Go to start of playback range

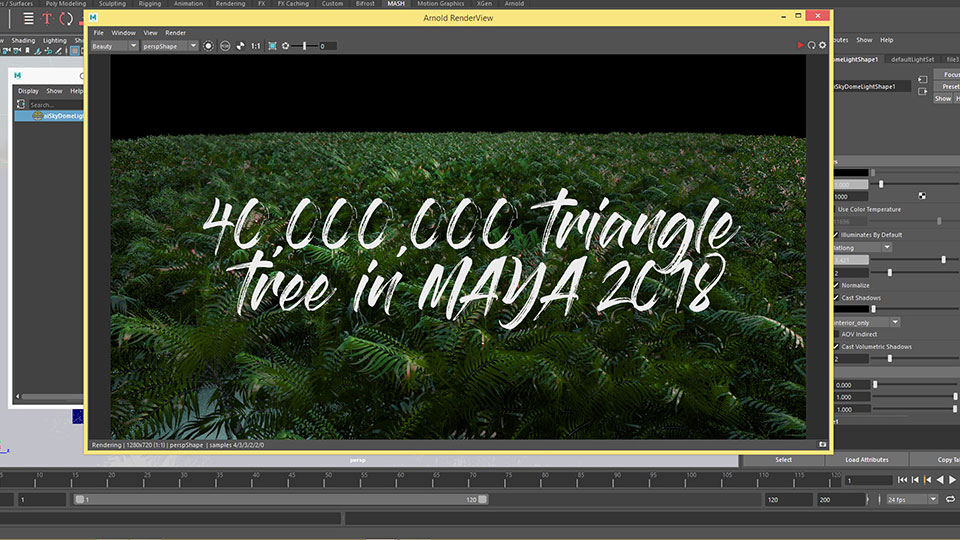pos(902,480)
